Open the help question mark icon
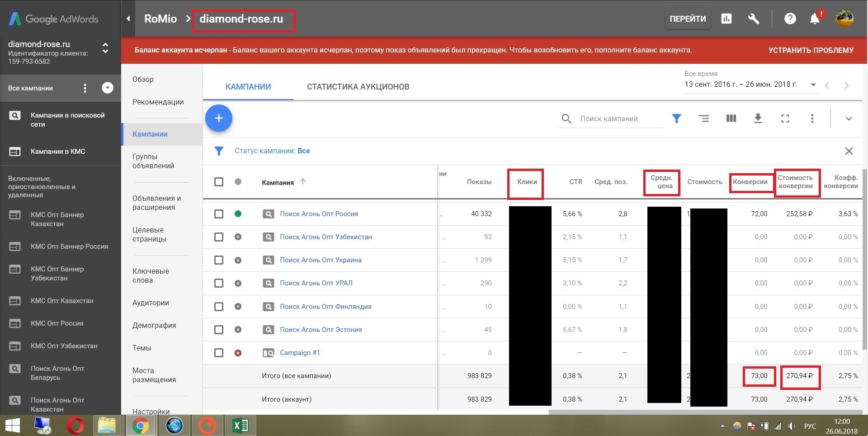This screenshot has height=436, width=868. click(x=790, y=19)
